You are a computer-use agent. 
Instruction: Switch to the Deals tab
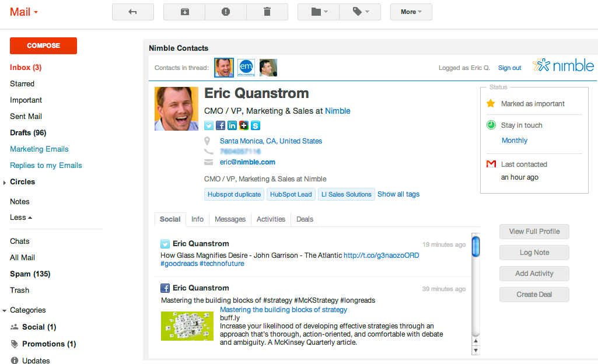click(x=305, y=219)
